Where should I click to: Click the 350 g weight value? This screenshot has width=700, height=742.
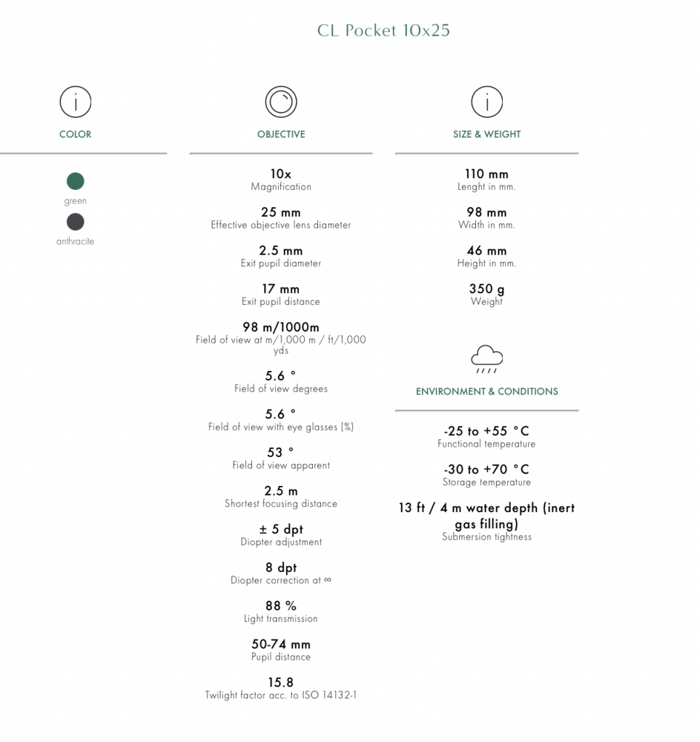pos(487,289)
